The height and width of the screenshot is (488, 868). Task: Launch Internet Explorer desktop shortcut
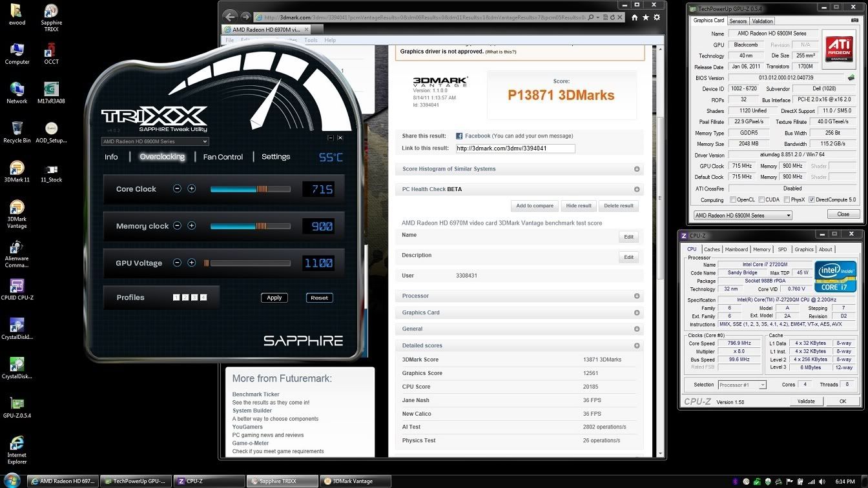point(17,451)
